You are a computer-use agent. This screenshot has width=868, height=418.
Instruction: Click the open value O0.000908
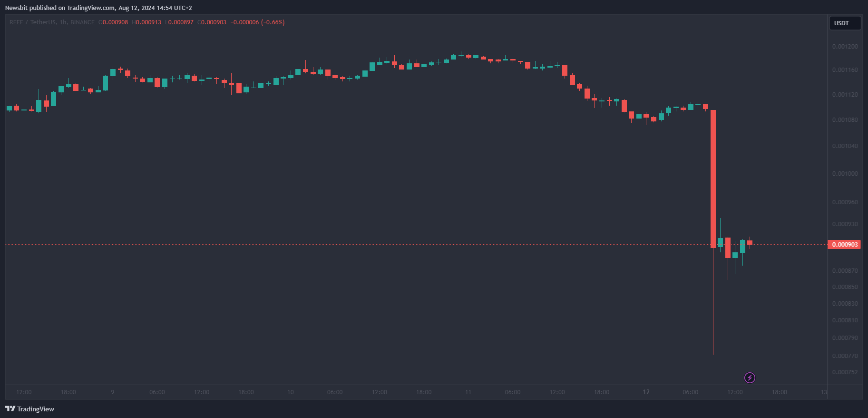coord(113,22)
